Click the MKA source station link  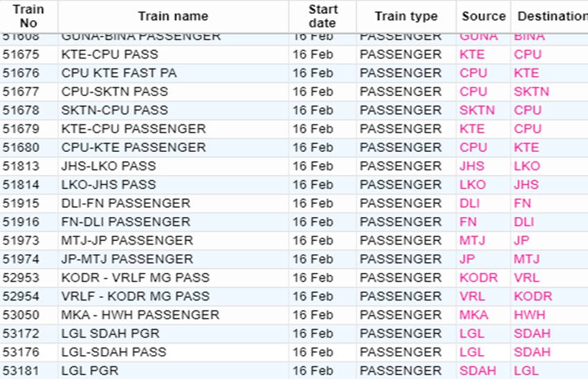pos(474,315)
